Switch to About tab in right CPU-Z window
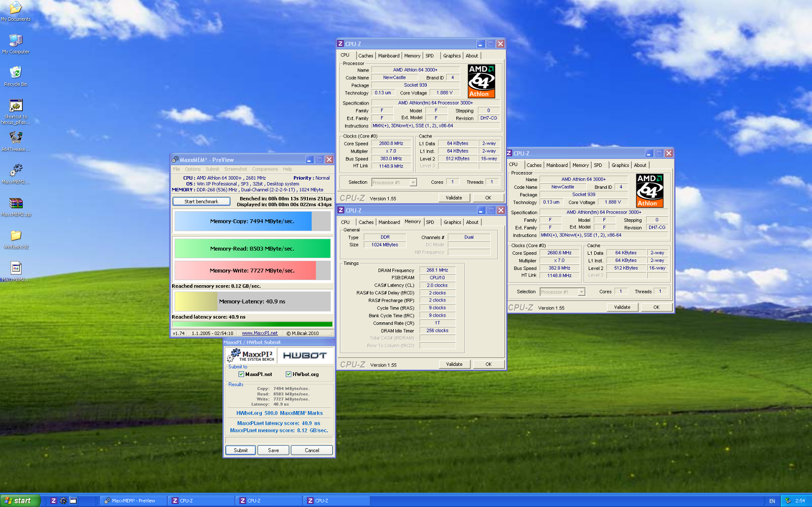Viewport: 812px width, 507px height. [640, 165]
